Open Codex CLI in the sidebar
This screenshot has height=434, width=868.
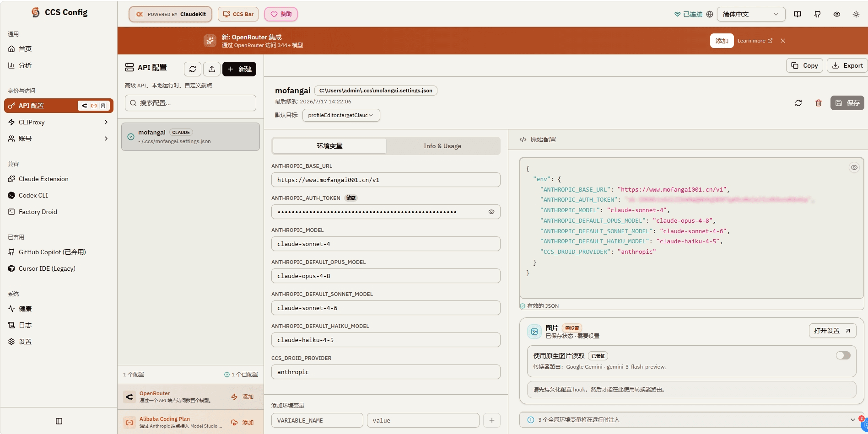pyautogui.click(x=59, y=195)
